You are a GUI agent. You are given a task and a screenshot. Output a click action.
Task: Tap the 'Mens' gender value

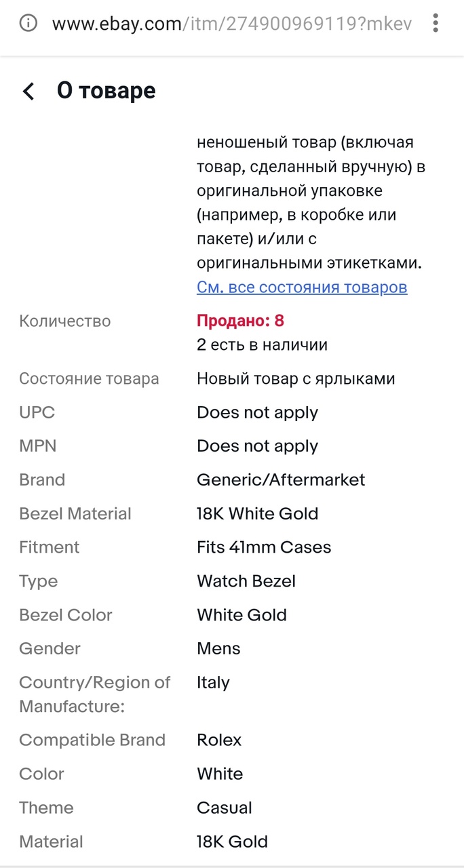218,648
